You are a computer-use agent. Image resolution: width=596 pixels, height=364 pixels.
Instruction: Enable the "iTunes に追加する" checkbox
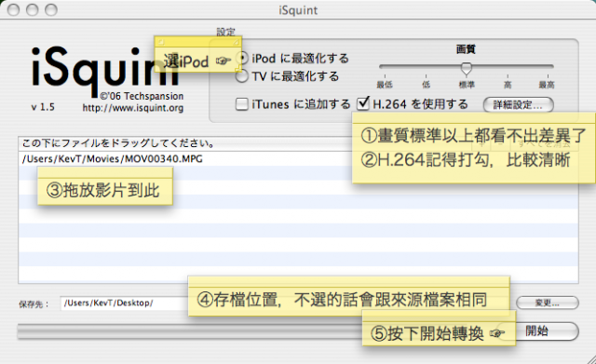242,104
